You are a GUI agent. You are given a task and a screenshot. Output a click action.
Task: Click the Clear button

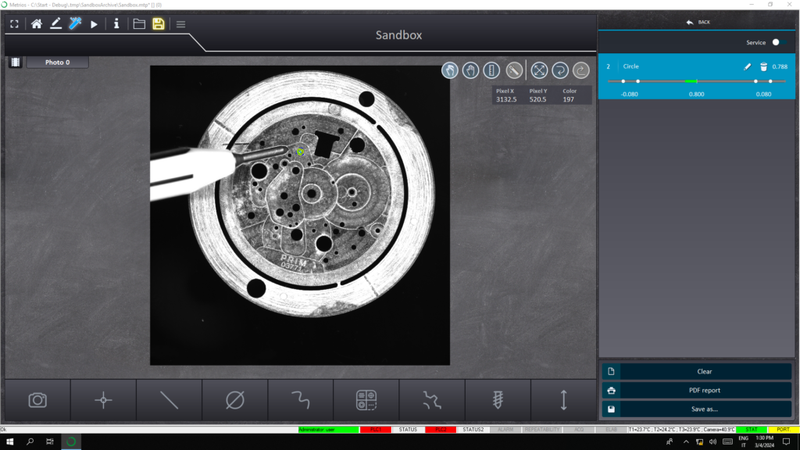tap(696, 371)
